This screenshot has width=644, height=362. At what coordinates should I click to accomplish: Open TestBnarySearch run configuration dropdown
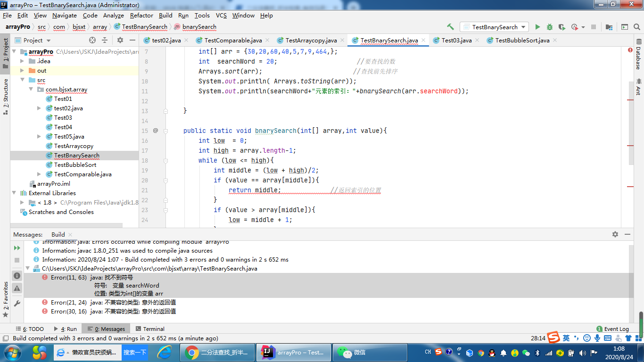tap(494, 27)
